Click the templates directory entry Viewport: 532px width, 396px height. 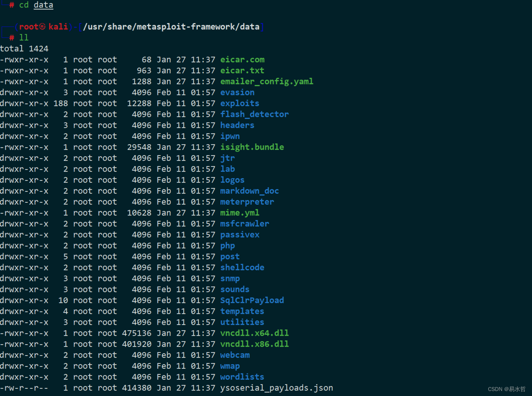(242, 311)
